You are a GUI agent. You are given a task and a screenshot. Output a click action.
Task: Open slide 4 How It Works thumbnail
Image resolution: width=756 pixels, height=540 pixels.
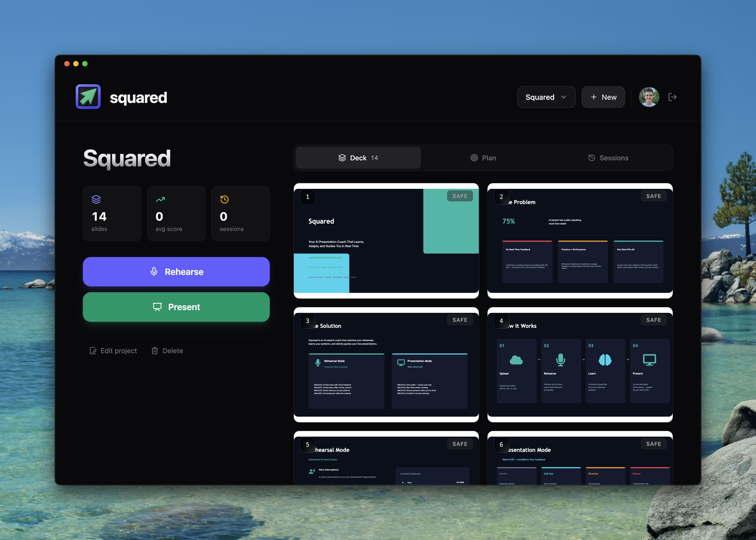tap(580, 364)
